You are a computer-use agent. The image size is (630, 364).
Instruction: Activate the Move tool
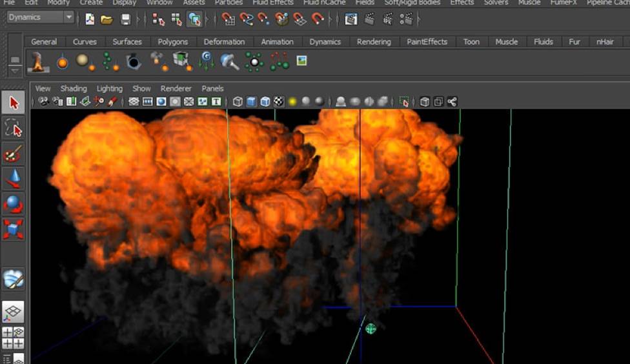pyautogui.click(x=13, y=178)
